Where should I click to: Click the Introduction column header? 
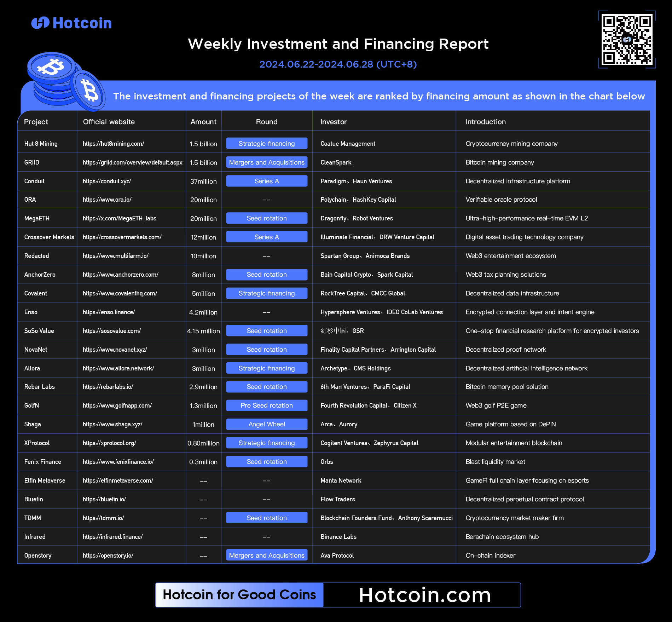coord(486,122)
